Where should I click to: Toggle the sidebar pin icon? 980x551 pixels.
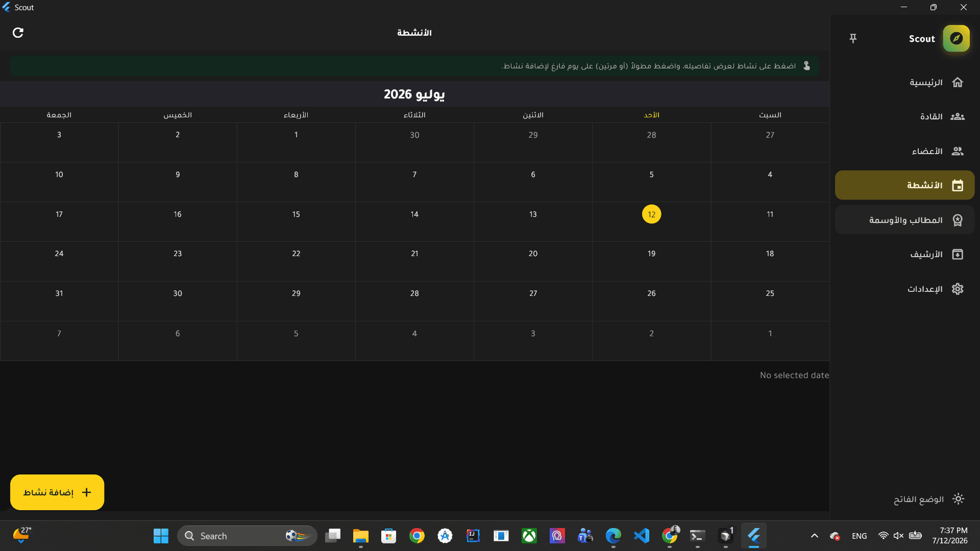[x=853, y=38]
